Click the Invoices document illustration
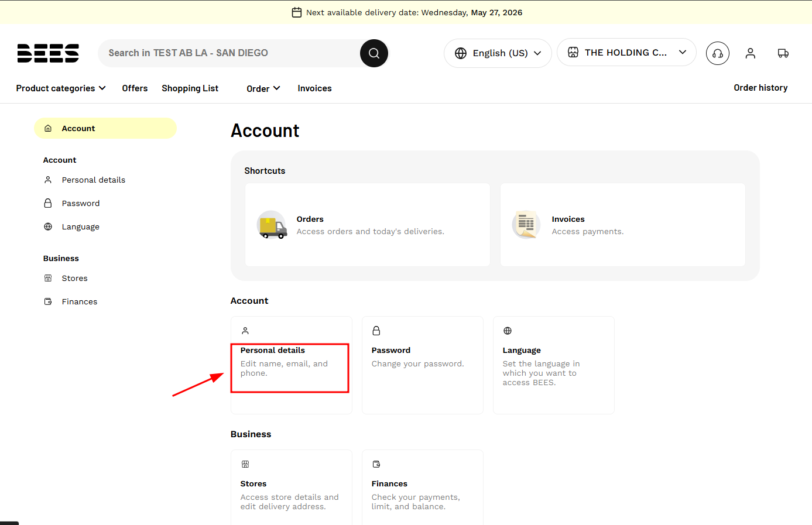 [526, 225]
